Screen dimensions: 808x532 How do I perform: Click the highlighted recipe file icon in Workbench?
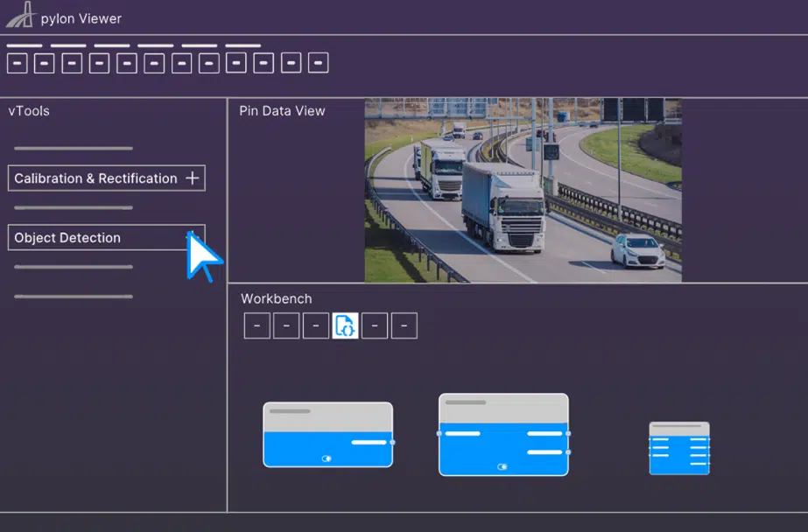[345, 325]
